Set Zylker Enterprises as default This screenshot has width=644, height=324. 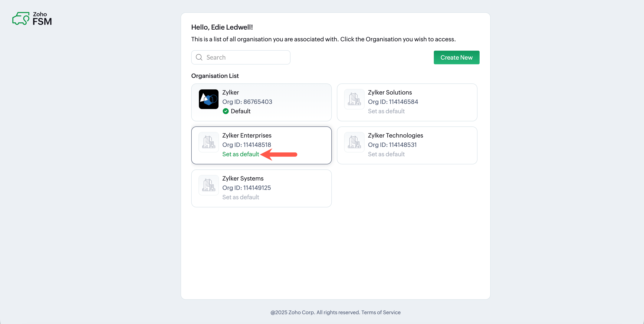240,154
